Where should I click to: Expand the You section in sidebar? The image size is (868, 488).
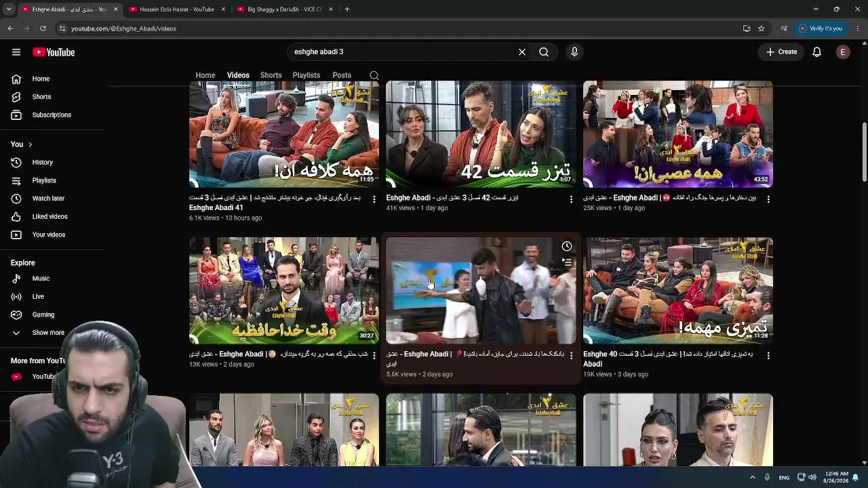[x=22, y=144]
